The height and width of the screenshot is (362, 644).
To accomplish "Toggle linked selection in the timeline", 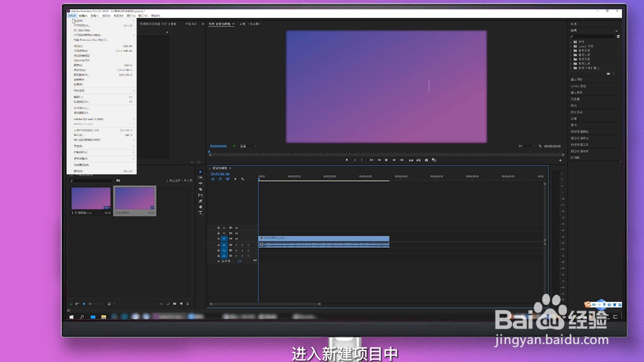I will pyautogui.click(x=227, y=179).
